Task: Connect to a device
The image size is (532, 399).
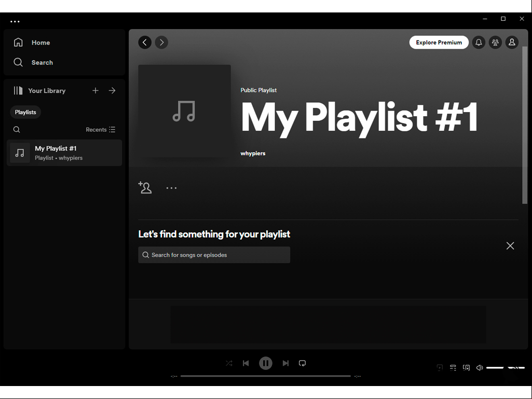Action: point(467,367)
